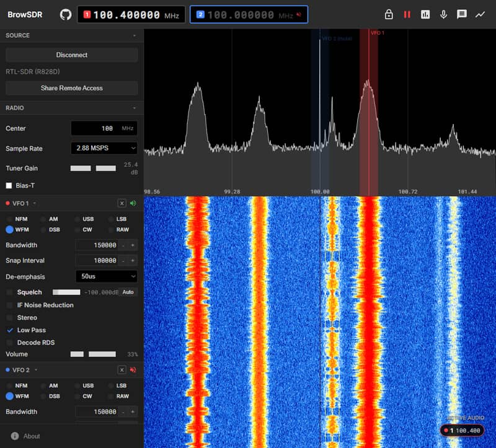Mute VFO 1 with green speaker icon
Viewport: 496px width, 448px height.
tap(133, 203)
